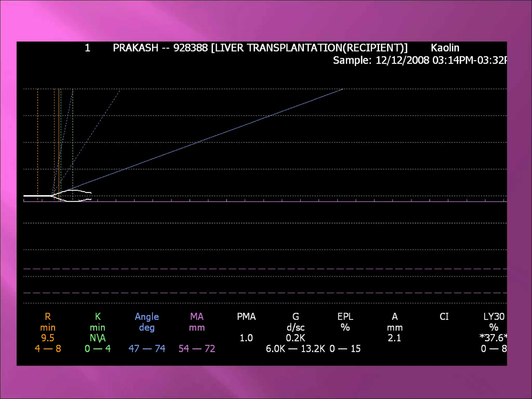Click the A mm value 2.1
The image size is (532, 399).
point(394,338)
